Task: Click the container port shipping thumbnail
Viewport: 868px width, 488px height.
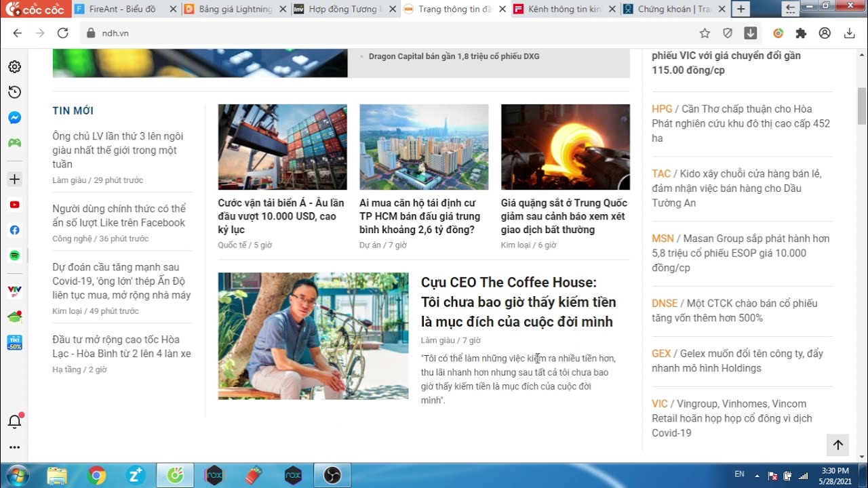Action: 282,147
